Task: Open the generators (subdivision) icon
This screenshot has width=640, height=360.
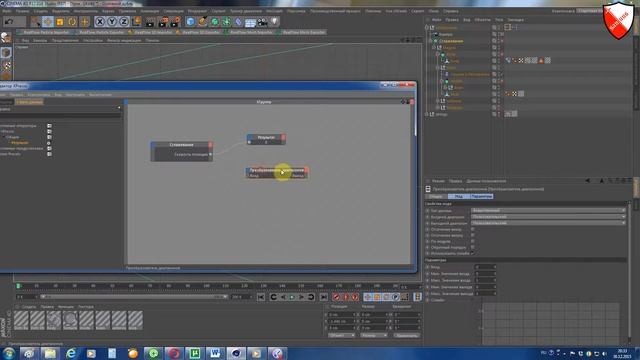Action: 215,21
